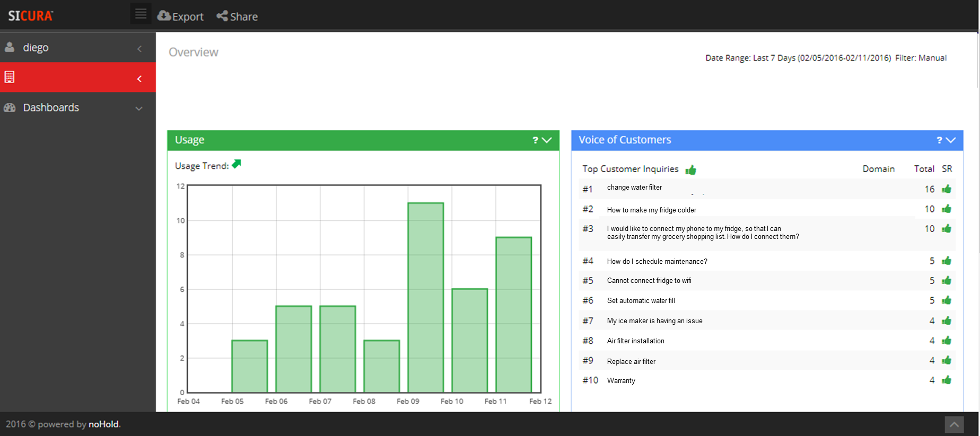Click thumbs-up for Cannot connect fridge to wifi
980x436 pixels.
947,280
